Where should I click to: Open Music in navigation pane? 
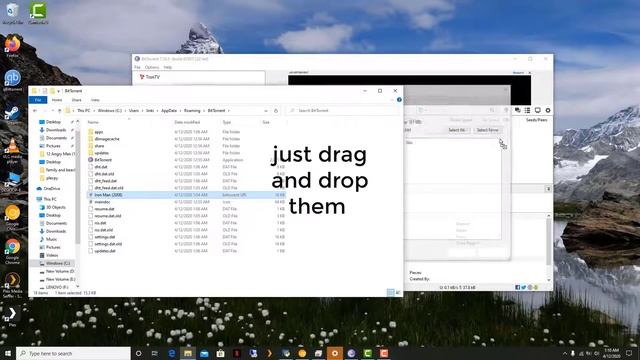(49, 239)
